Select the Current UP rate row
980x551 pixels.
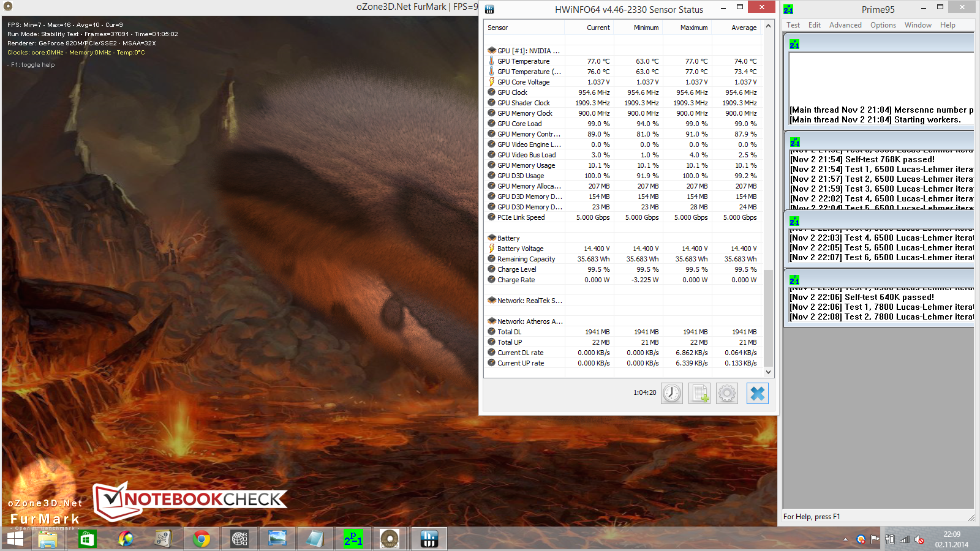tap(624, 363)
